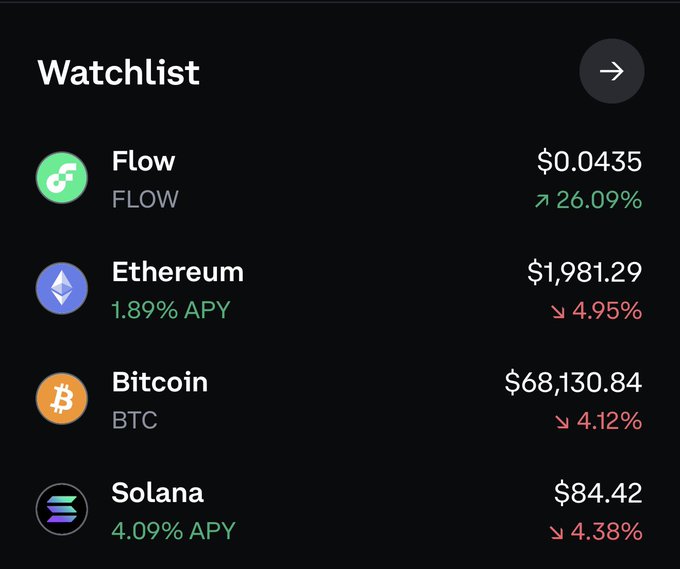Click the Bitcoin coin icon
The image size is (680, 569).
click(x=62, y=400)
